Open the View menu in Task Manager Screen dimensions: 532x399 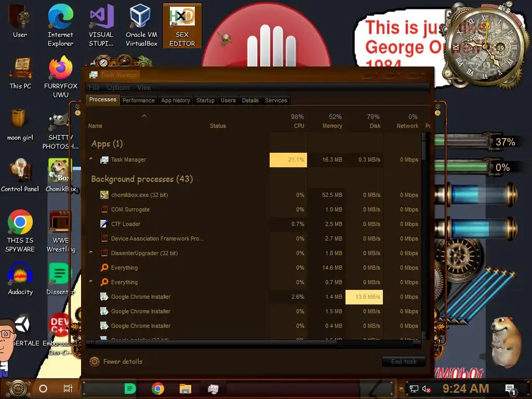click(144, 87)
